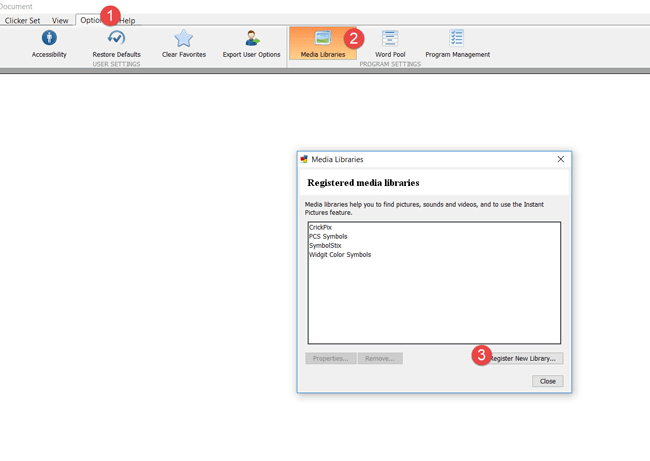Select the Options ribbon tab
This screenshot has height=461, width=650.
(x=91, y=20)
